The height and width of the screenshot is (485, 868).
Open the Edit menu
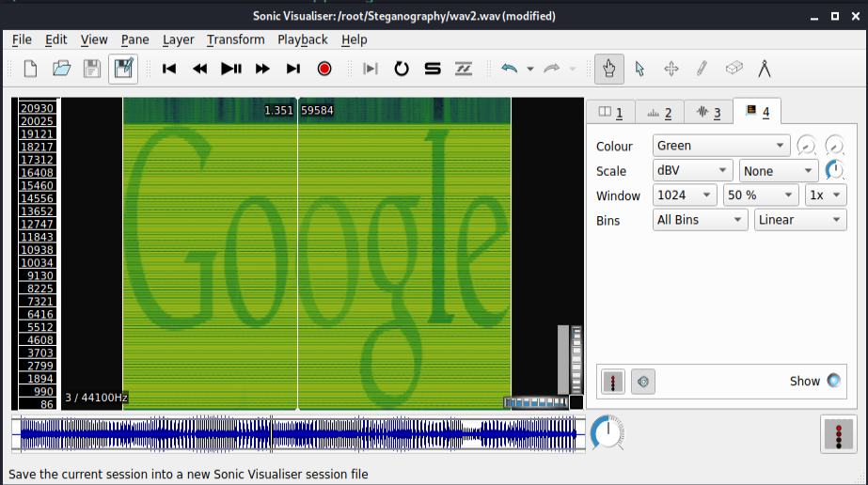[55, 39]
